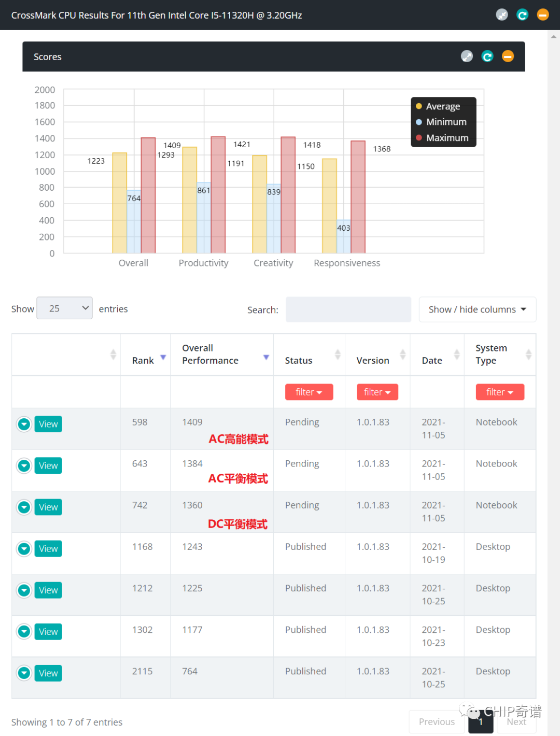Sort table by System Type column

(x=500, y=355)
